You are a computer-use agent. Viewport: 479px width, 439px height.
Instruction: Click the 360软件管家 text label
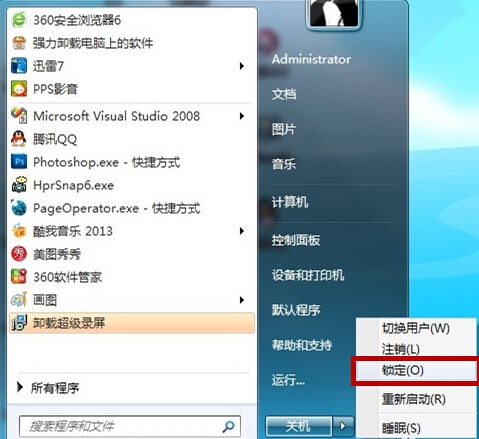click(x=67, y=277)
